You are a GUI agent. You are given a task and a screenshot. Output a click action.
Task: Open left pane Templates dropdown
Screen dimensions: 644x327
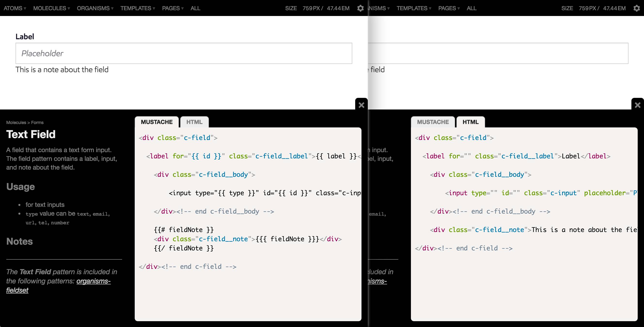point(138,8)
